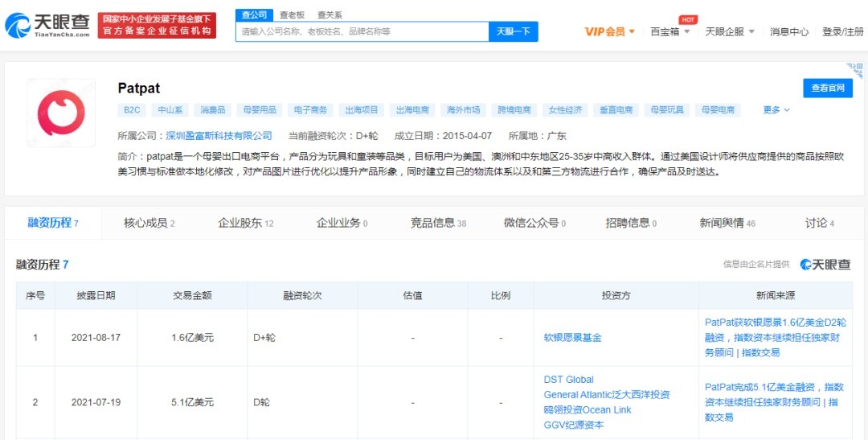Open investor 软银愿景基金 link
Screen dimensions: 868x440
[x=572, y=338]
